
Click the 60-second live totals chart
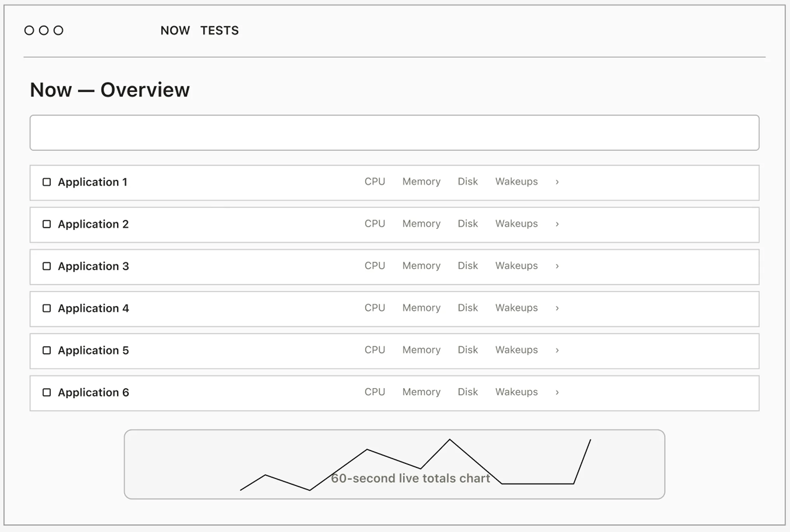394,464
